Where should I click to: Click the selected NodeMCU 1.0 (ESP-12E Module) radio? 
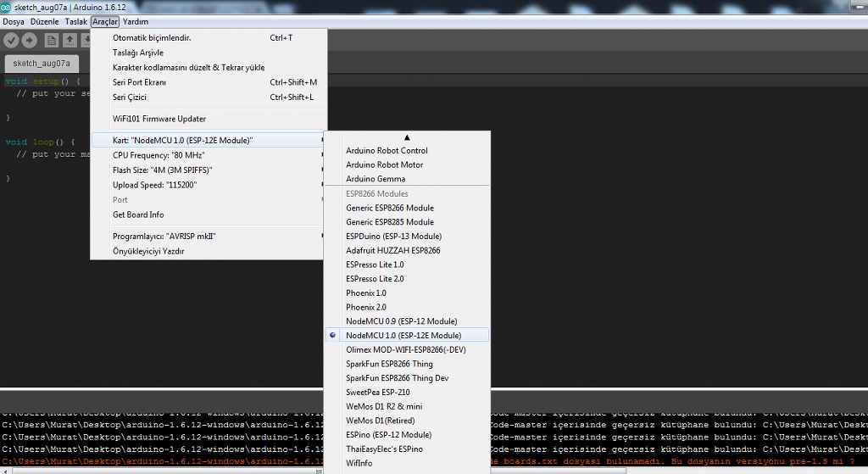[x=332, y=335]
